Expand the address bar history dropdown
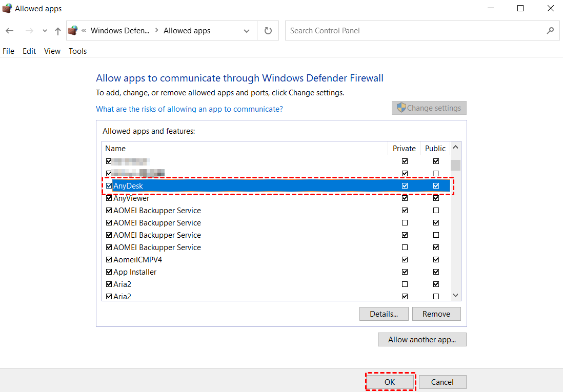This screenshot has width=563, height=392. pos(247,31)
